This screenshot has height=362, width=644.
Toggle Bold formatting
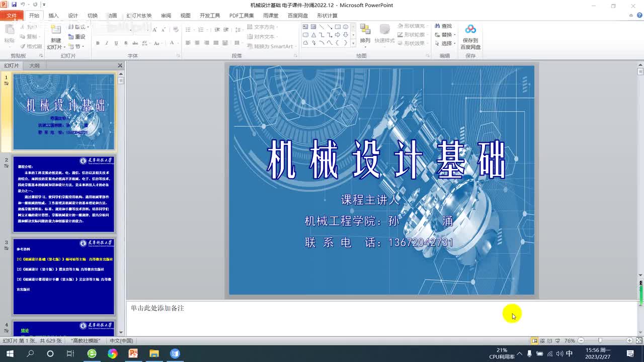click(98, 43)
